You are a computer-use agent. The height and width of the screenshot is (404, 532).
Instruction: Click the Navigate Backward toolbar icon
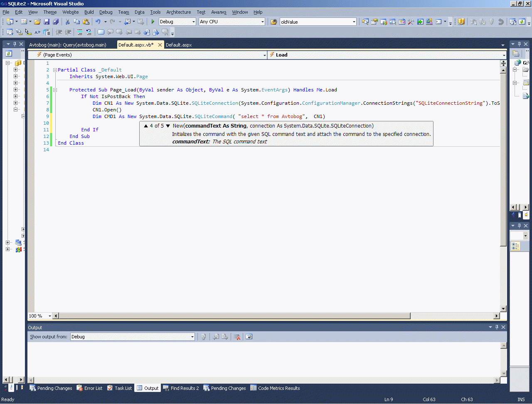click(128, 22)
